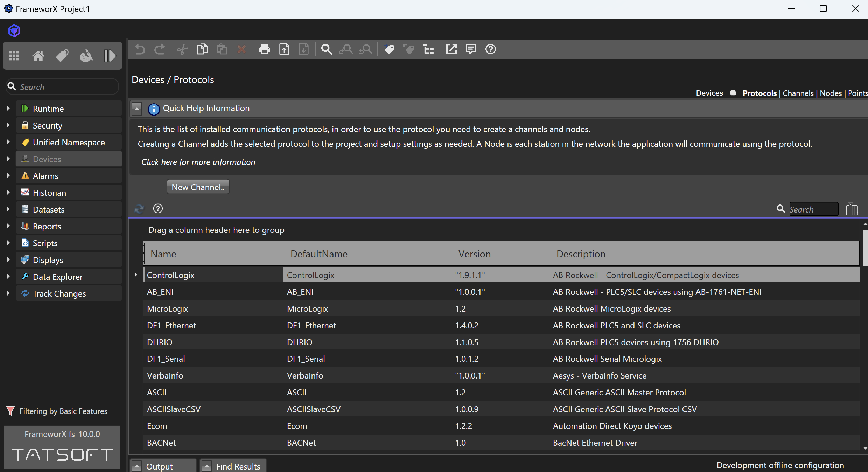Click the Find next icon

click(x=366, y=49)
